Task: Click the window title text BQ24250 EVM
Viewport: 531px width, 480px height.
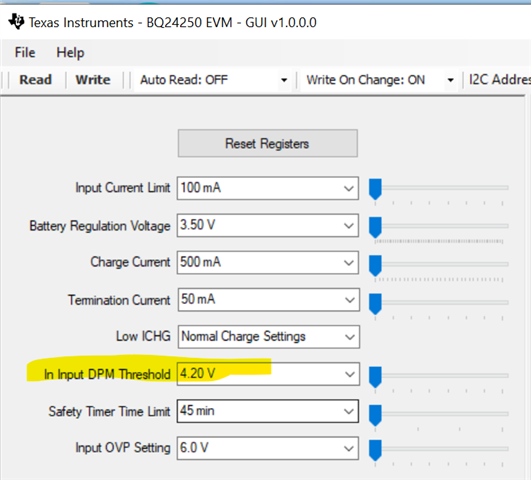Action: coord(189,23)
